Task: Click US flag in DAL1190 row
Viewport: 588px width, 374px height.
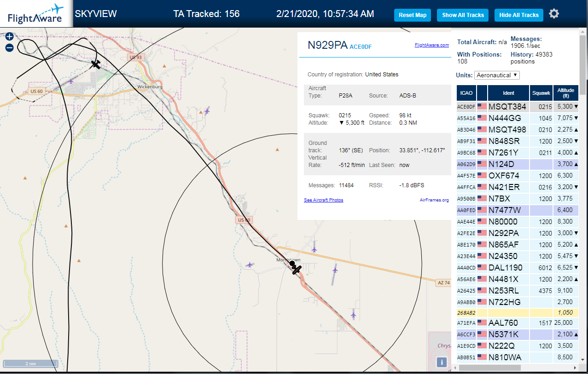Action: (482, 267)
